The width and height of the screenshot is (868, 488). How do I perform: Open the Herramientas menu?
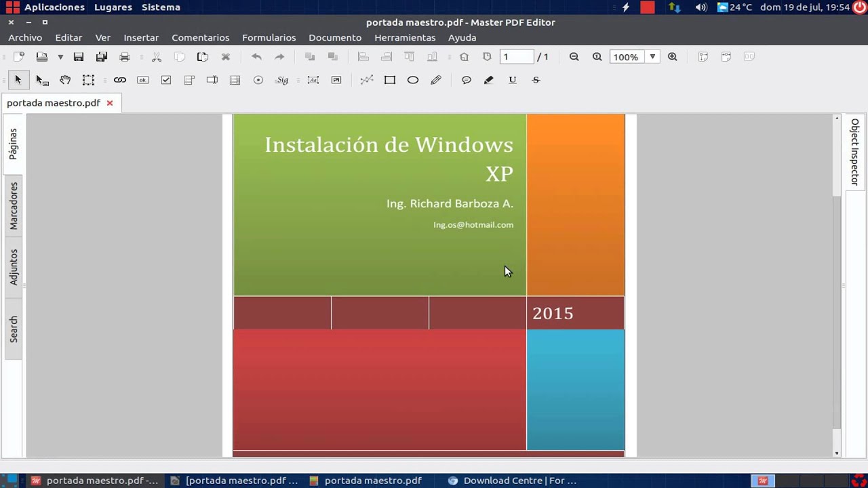click(405, 37)
